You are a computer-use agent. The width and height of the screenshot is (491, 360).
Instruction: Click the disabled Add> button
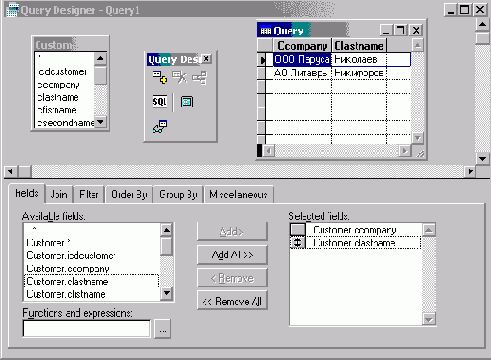pyautogui.click(x=232, y=231)
